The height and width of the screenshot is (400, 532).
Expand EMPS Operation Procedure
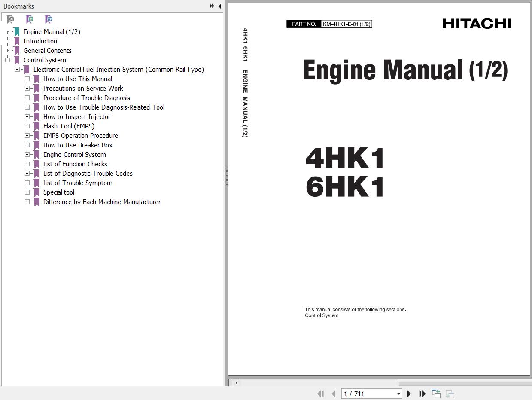pos(27,136)
